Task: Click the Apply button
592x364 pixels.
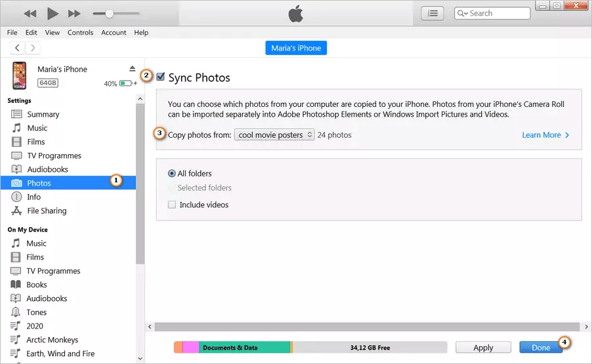Action: pos(483,348)
